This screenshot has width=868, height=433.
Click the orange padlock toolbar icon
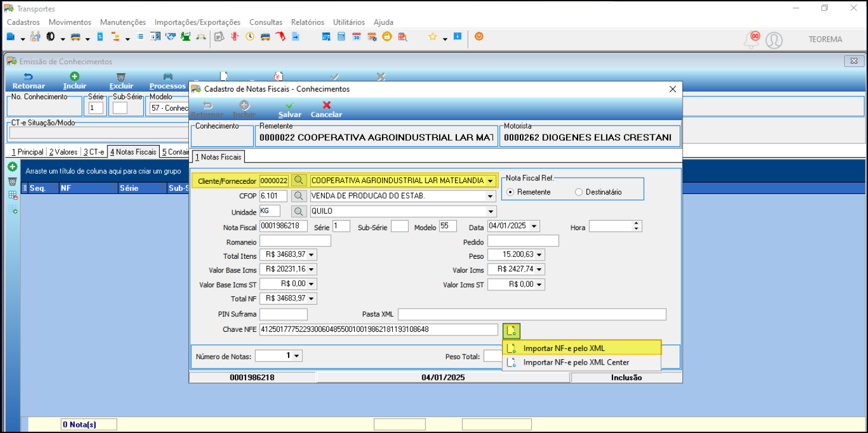coord(387,37)
